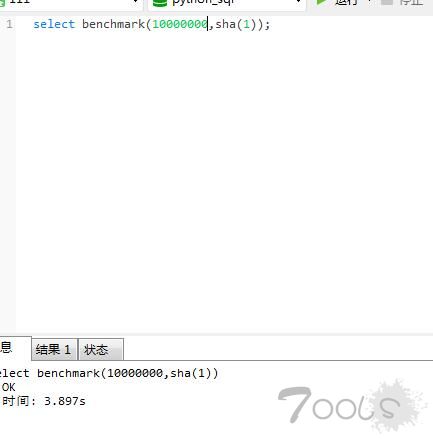Click the green 10000000 number in the query
The width and height of the screenshot is (433, 439).
(x=180, y=24)
